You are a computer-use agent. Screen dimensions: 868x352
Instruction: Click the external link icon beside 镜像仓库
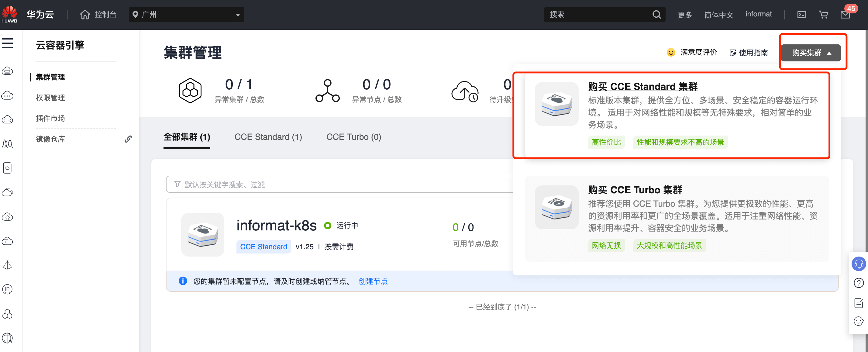tap(128, 139)
